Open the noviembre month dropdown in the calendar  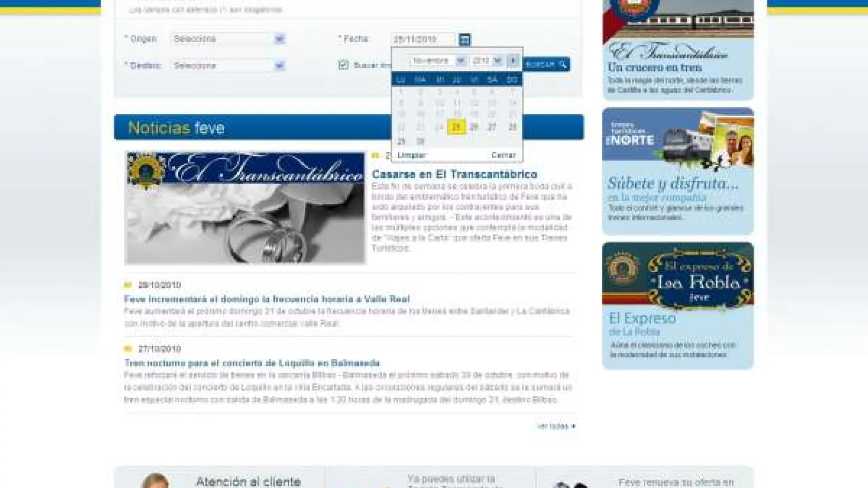click(x=460, y=60)
